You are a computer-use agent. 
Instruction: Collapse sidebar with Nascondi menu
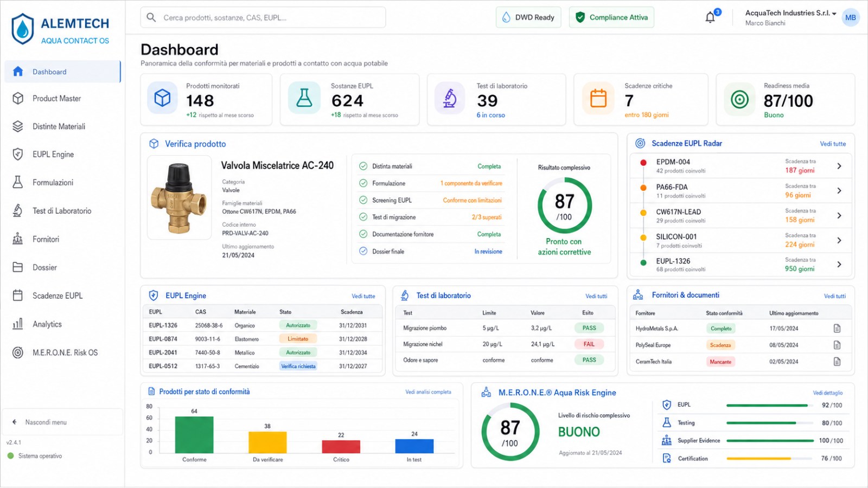pyautogui.click(x=62, y=422)
